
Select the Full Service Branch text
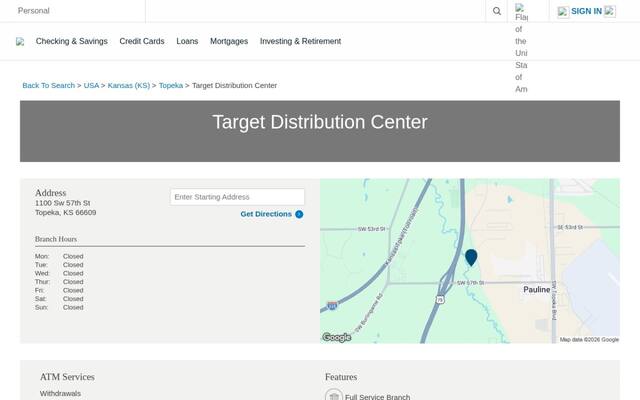pyautogui.click(x=378, y=397)
